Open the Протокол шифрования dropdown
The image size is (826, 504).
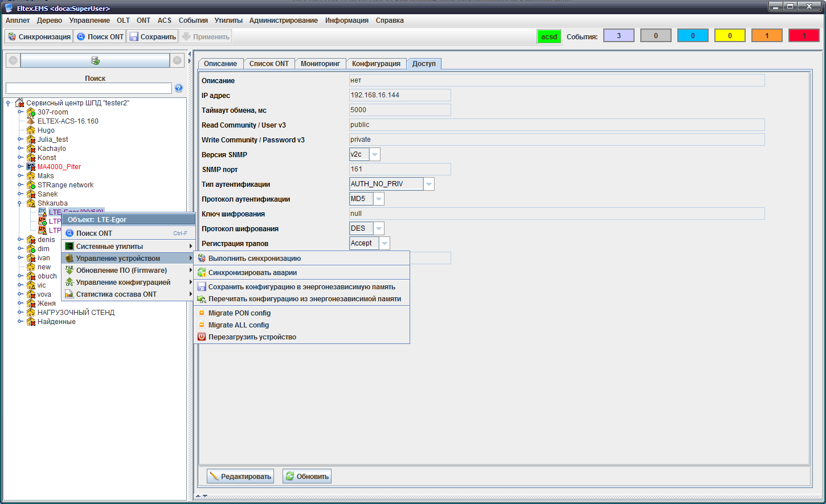pyautogui.click(x=378, y=228)
